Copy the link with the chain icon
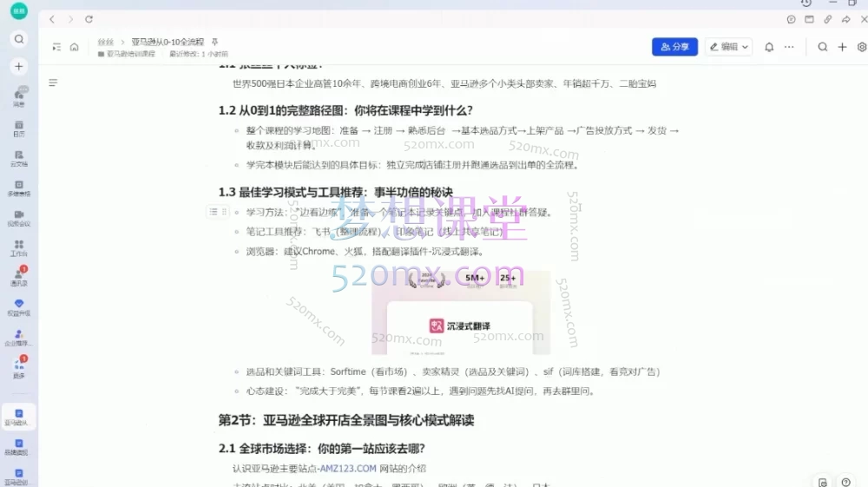 (x=827, y=19)
